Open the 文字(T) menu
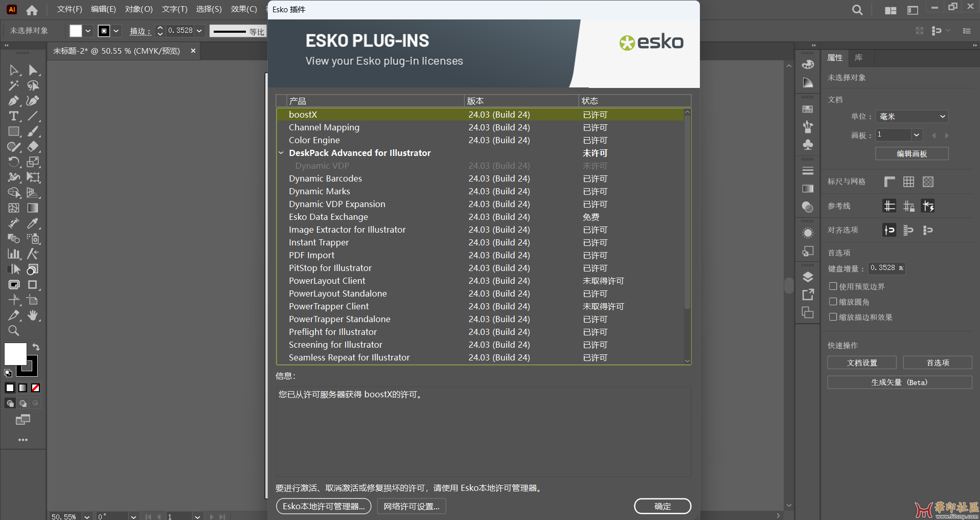The width and height of the screenshot is (980, 520). [175, 9]
